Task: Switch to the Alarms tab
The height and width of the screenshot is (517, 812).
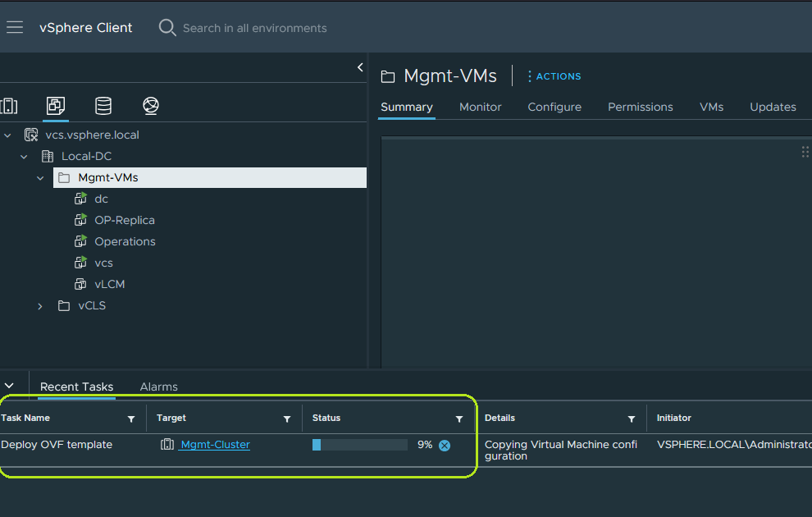Action: pos(158,387)
